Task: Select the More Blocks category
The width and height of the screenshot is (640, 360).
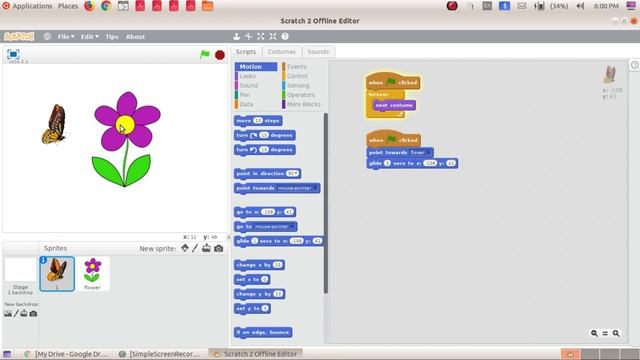Action: (x=303, y=104)
